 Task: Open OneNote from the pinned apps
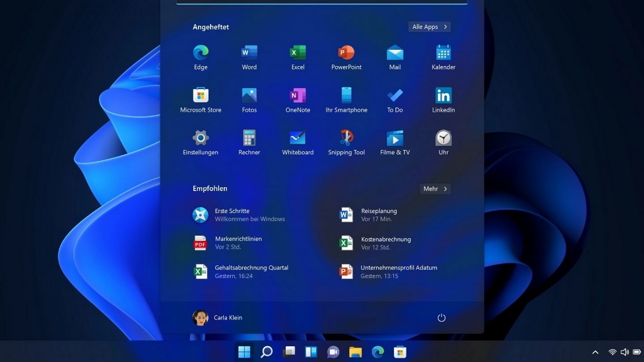tap(297, 96)
